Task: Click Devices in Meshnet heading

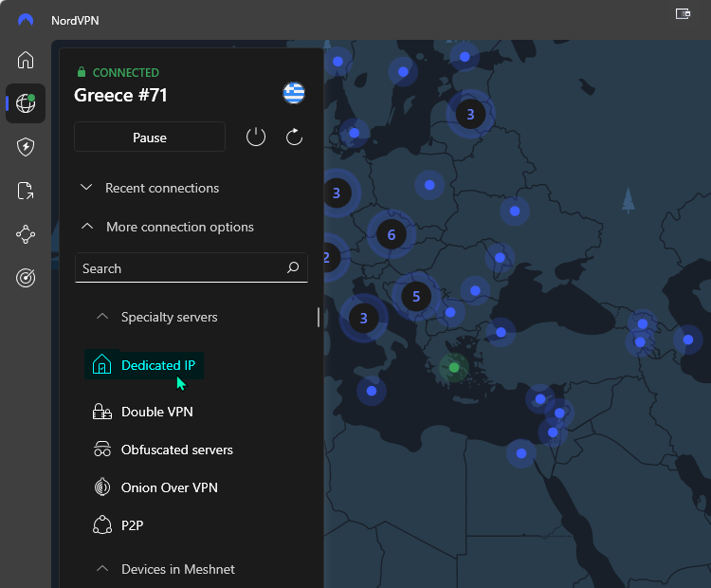Action: [178, 569]
